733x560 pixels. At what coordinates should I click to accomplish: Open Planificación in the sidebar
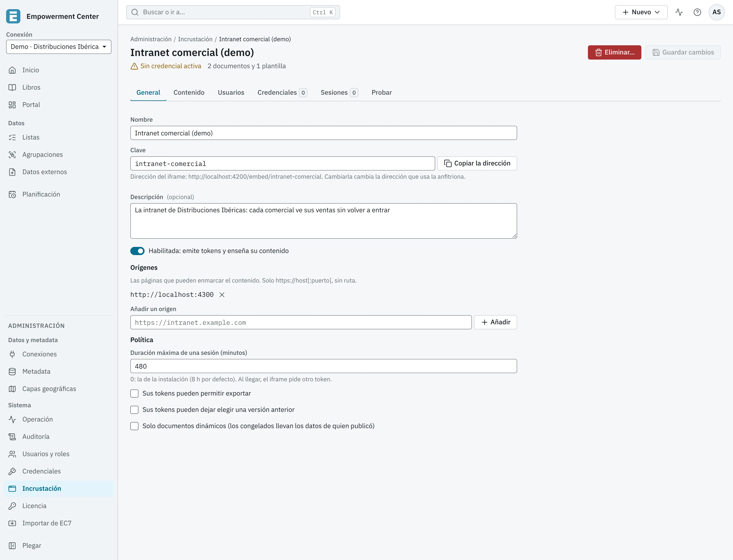[x=59, y=194]
